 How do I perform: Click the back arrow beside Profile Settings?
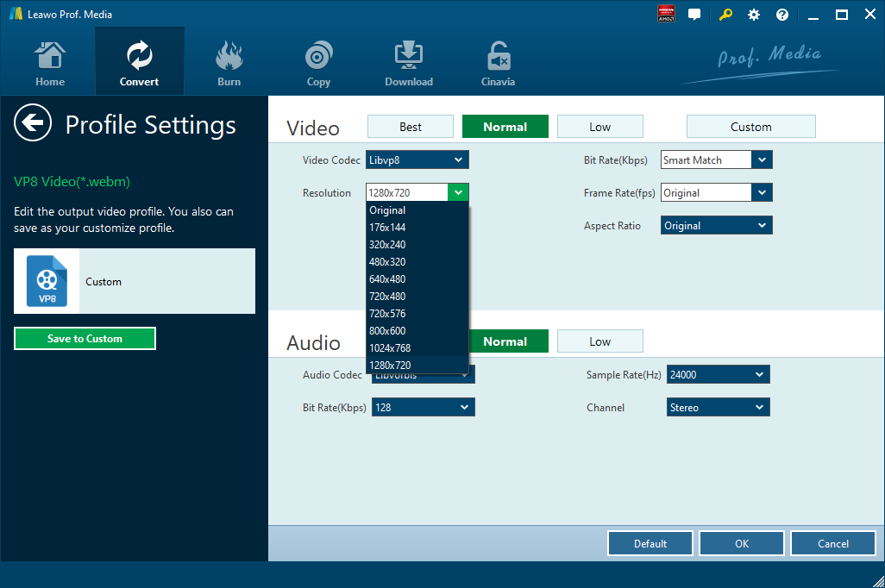click(33, 123)
